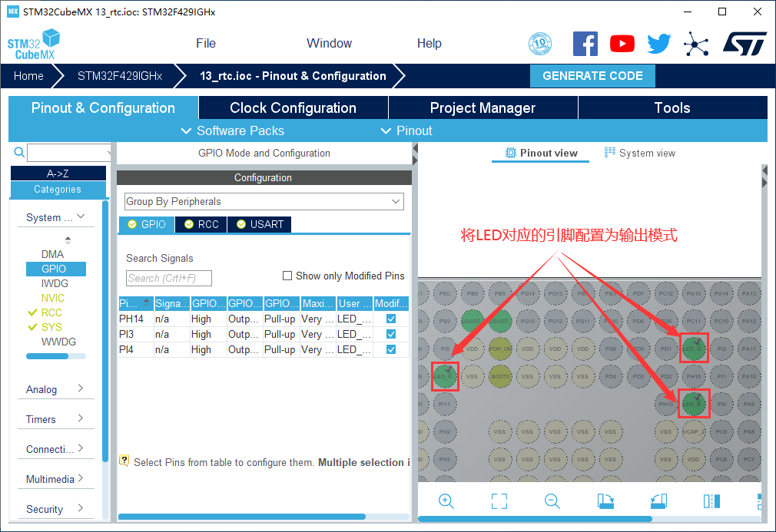Open the Group By Peripherals dropdown
The height and width of the screenshot is (532, 776).
pos(264,201)
